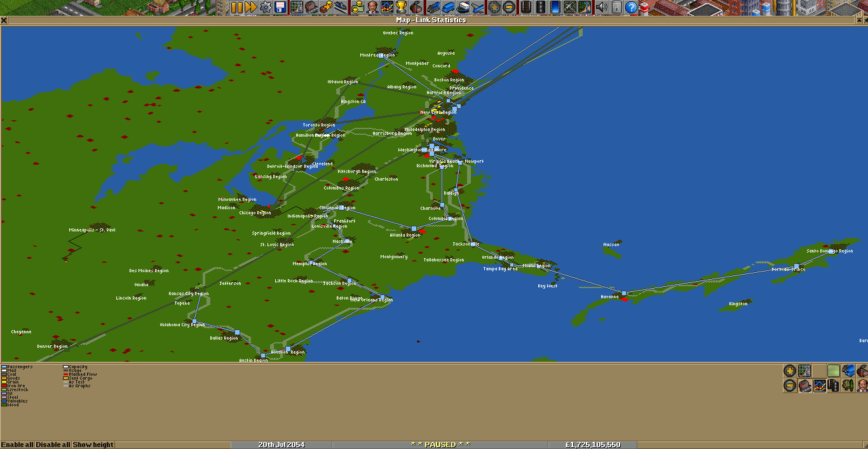
Task: Toggle Iron Ore cargo in legend
Action: (13, 386)
